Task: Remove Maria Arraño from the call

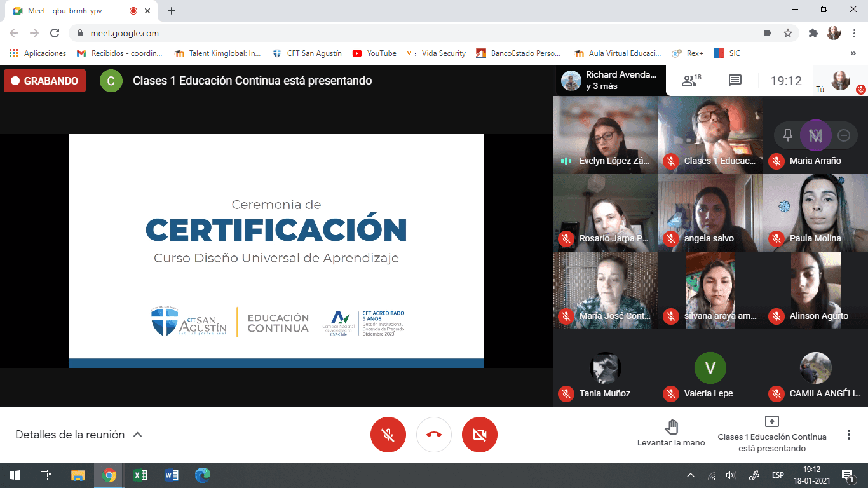Action: [844, 135]
